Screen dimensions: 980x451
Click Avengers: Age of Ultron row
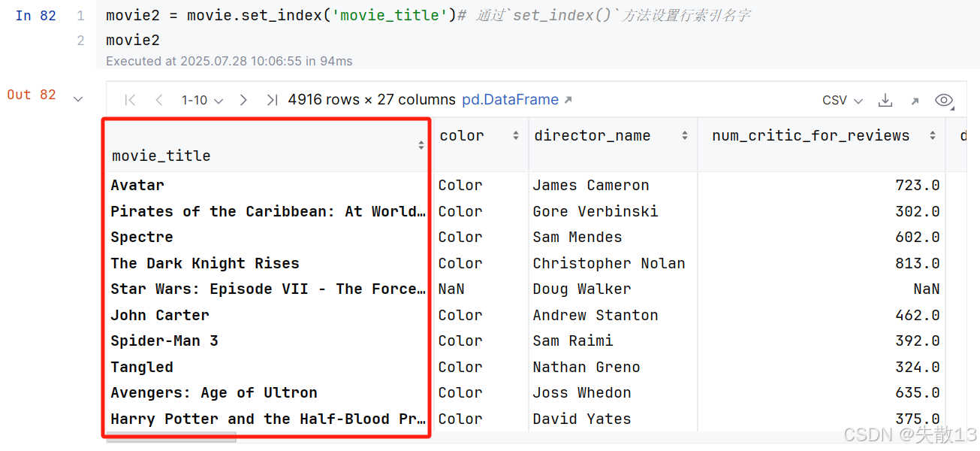214,392
